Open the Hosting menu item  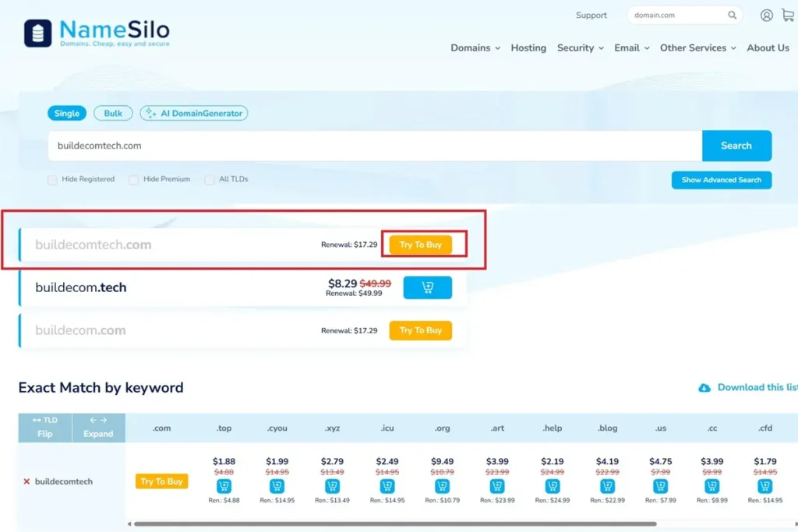coord(528,48)
